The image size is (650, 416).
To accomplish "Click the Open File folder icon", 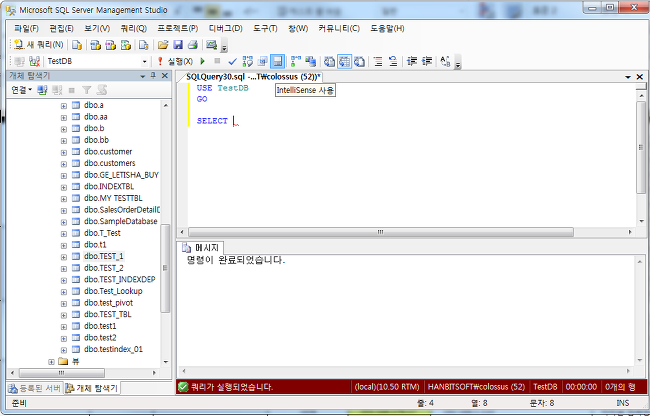I will tap(163, 45).
